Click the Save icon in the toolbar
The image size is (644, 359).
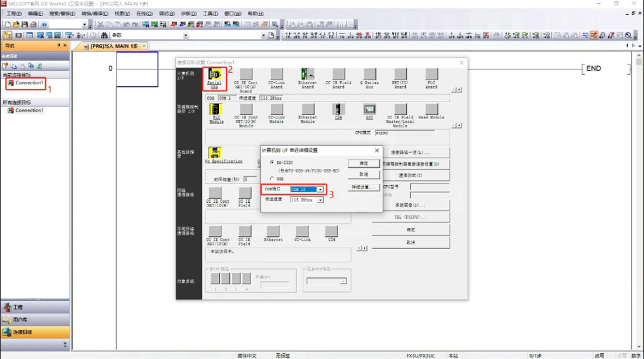point(24,24)
